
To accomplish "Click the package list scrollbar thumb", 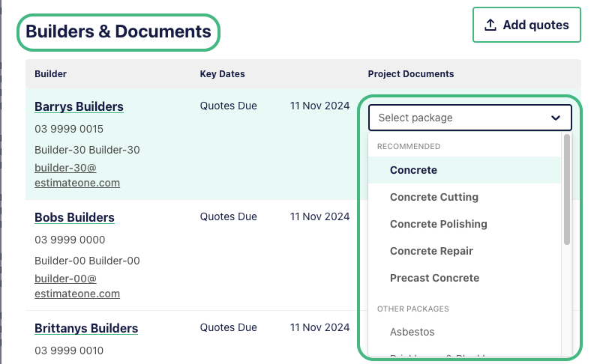I will click(x=567, y=189).
